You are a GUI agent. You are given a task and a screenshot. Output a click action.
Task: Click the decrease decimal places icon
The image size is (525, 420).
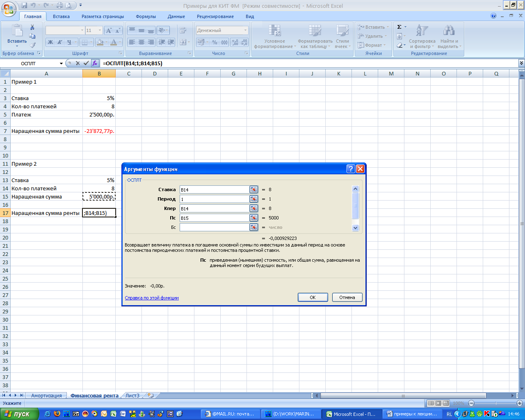pos(244,42)
